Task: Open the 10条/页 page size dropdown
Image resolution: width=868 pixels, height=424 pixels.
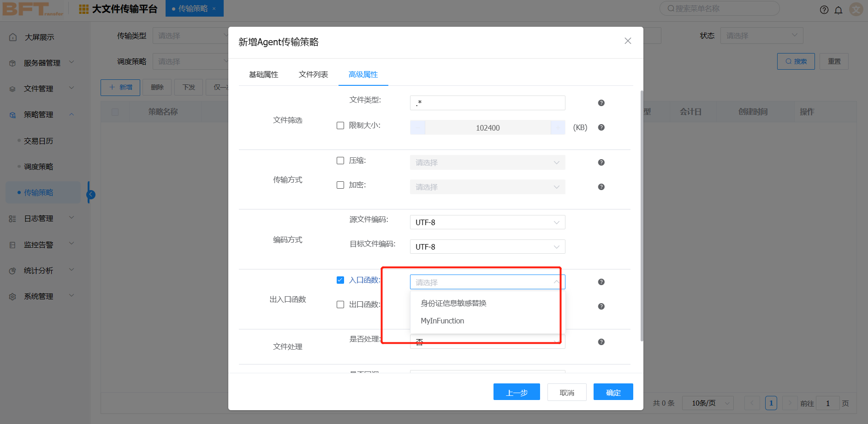Action: [x=708, y=403]
